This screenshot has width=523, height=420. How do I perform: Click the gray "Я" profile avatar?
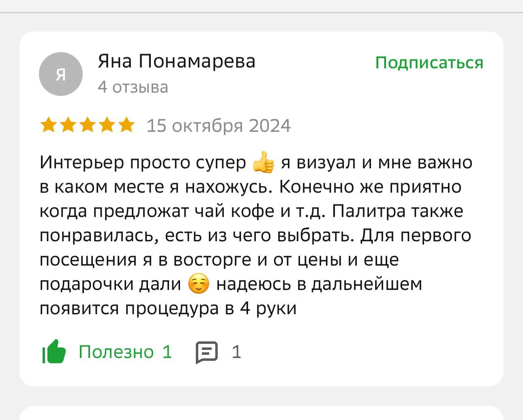pos(61,74)
